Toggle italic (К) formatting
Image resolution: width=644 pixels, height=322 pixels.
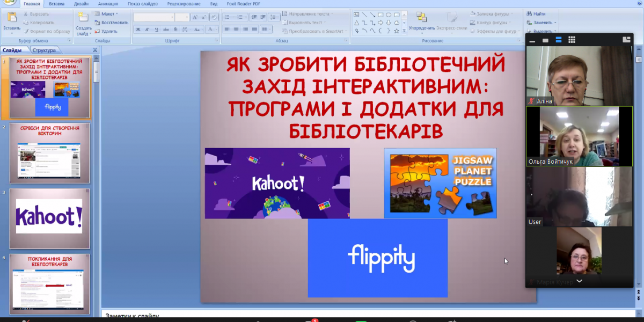coord(146,30)
